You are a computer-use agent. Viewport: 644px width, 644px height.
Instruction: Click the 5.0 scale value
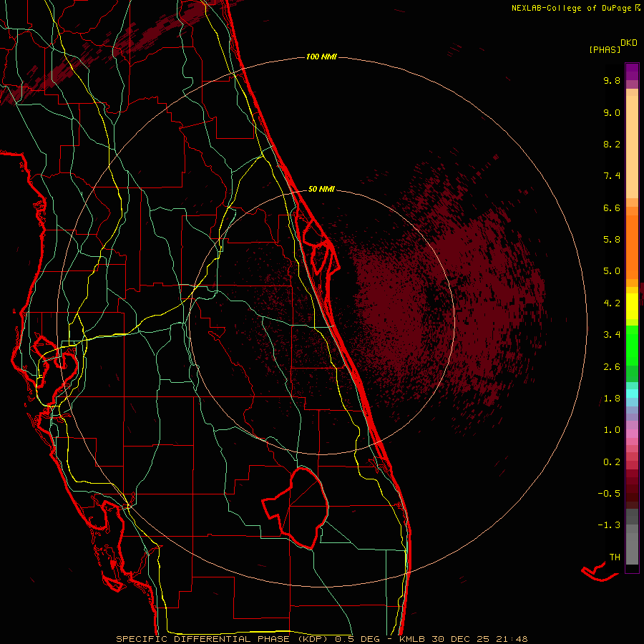click(x=612, y=271)
